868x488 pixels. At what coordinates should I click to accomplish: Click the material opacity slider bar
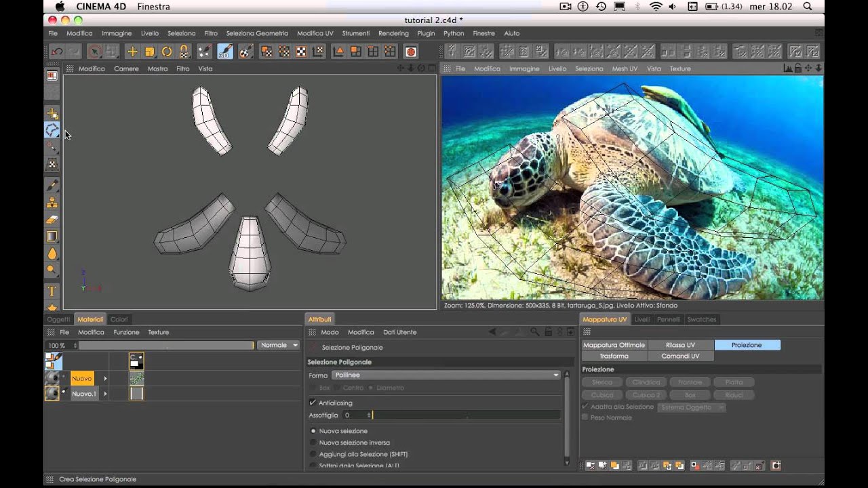[x=167, y=345]
